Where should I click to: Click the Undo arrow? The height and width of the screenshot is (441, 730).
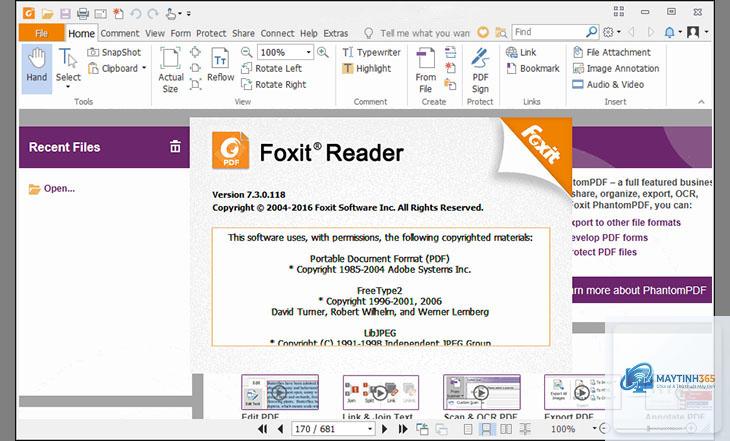click(135, 14)
